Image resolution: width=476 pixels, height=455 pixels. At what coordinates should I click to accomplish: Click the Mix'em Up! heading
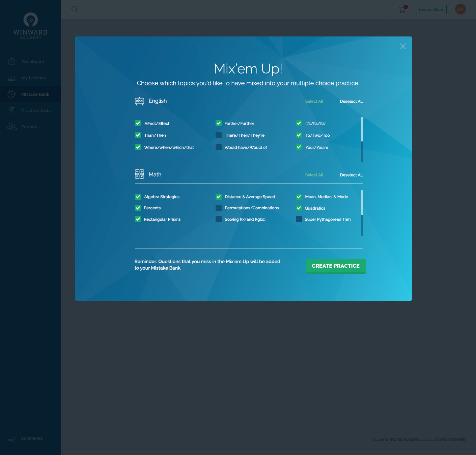pos(248,69)
